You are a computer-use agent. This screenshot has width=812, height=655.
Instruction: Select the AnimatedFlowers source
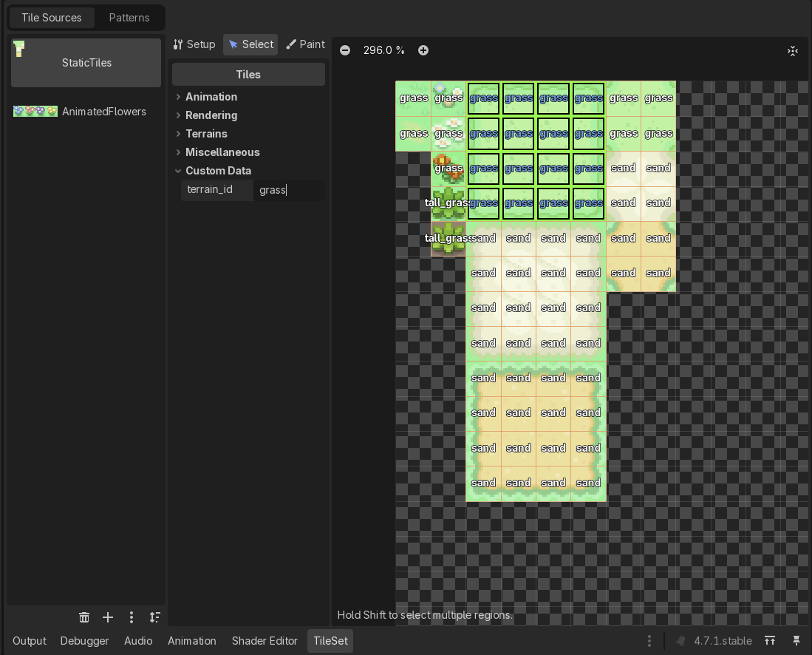click(x=86, y=111)
